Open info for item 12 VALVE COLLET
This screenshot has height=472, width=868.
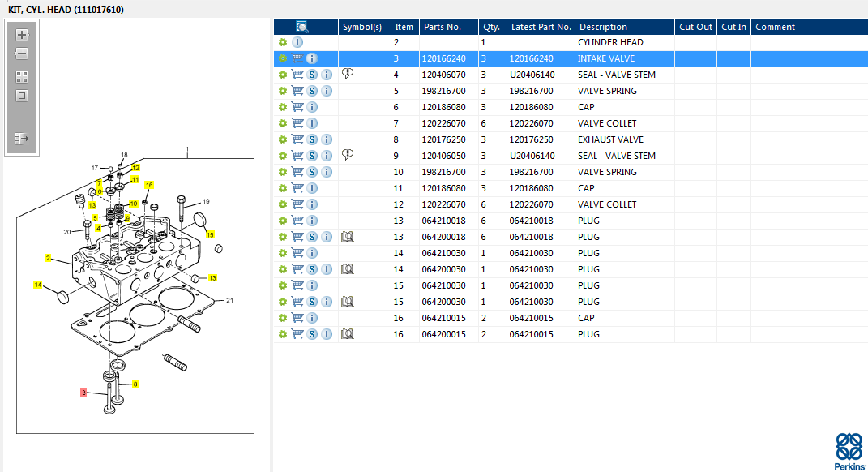(312, 204)
